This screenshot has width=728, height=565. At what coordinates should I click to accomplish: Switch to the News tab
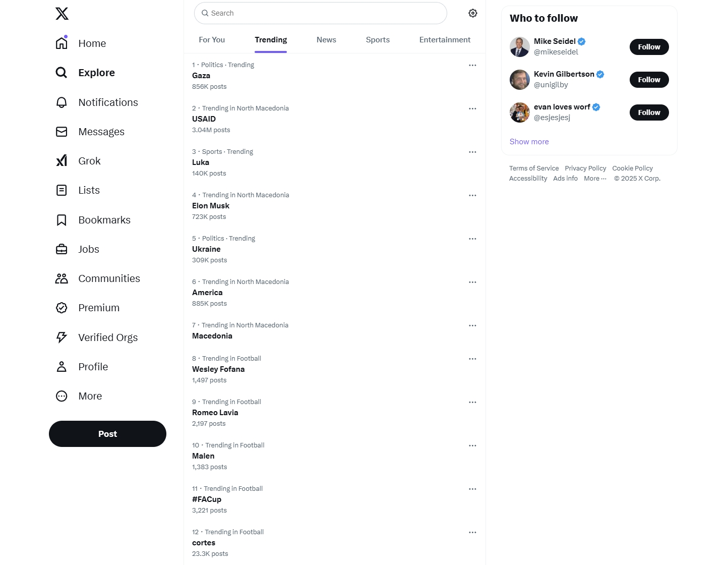click(x=326, y=39)
